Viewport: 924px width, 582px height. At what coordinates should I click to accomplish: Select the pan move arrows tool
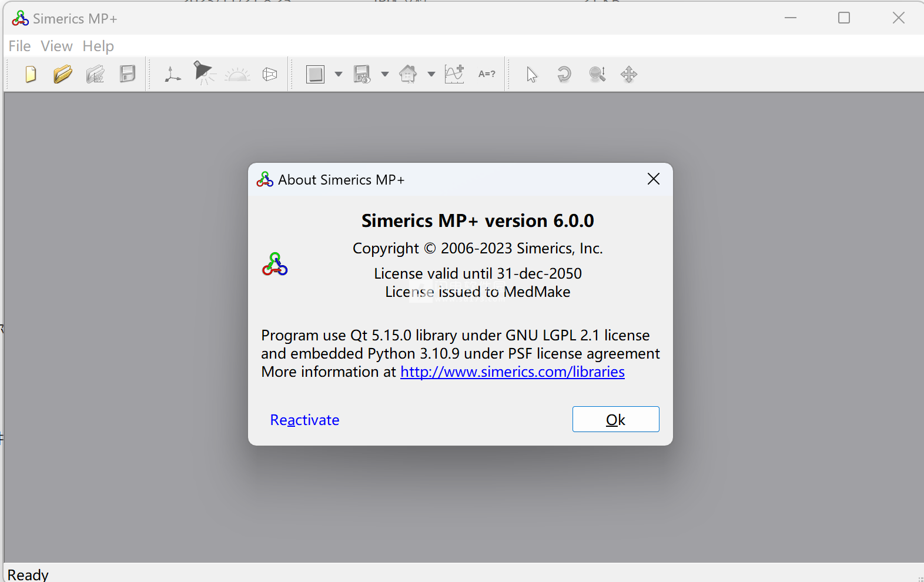[x=629, y=75]
